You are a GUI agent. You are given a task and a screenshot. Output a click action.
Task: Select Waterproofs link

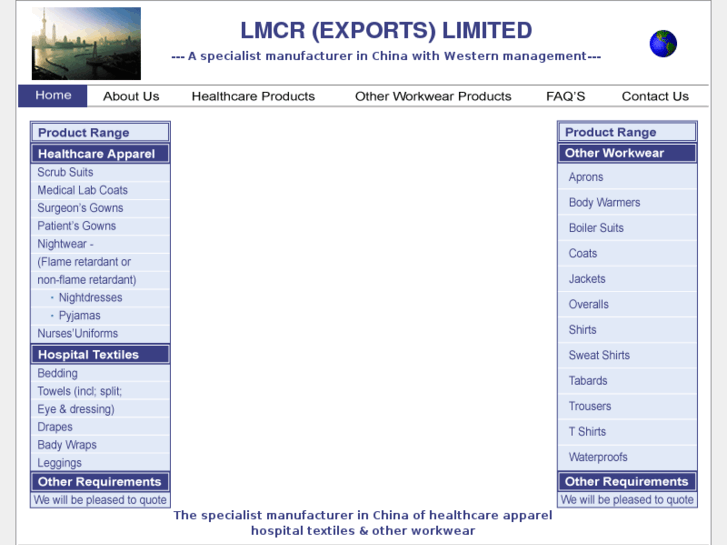pos(598,457)
